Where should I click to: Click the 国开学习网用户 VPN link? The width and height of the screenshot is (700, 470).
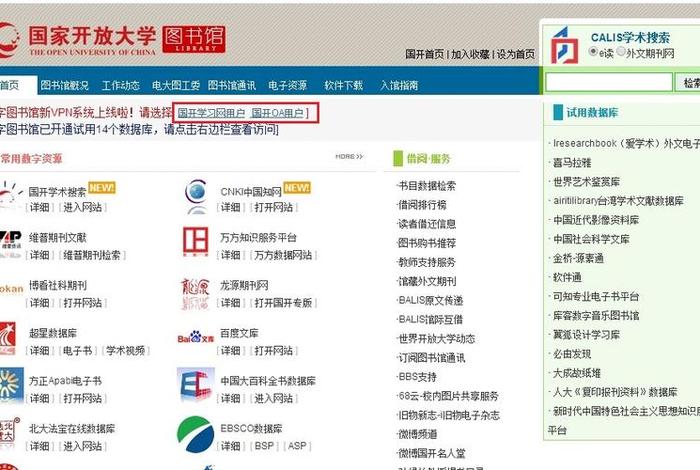point(211,113)
